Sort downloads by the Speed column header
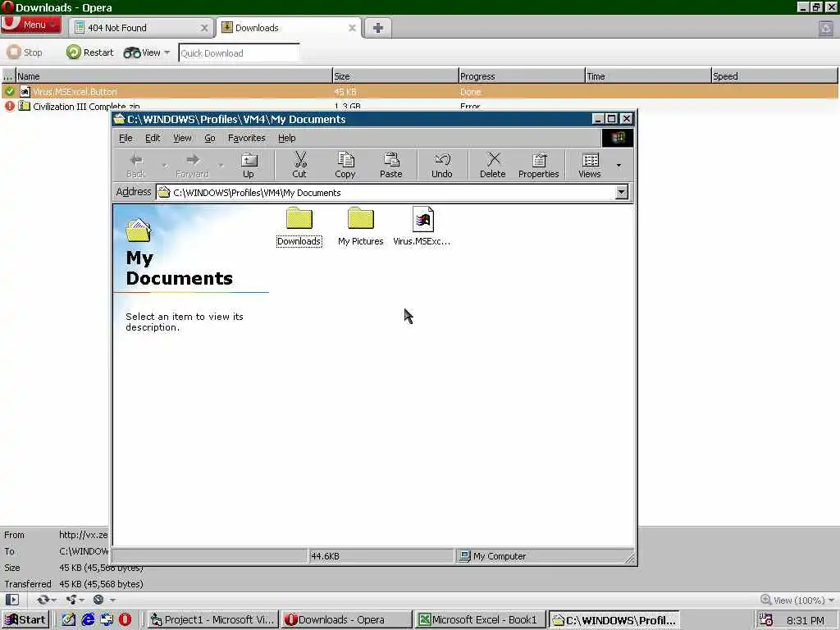Image resolution: width=840 pixels, height=630 pixels. (x=774, y=76)
